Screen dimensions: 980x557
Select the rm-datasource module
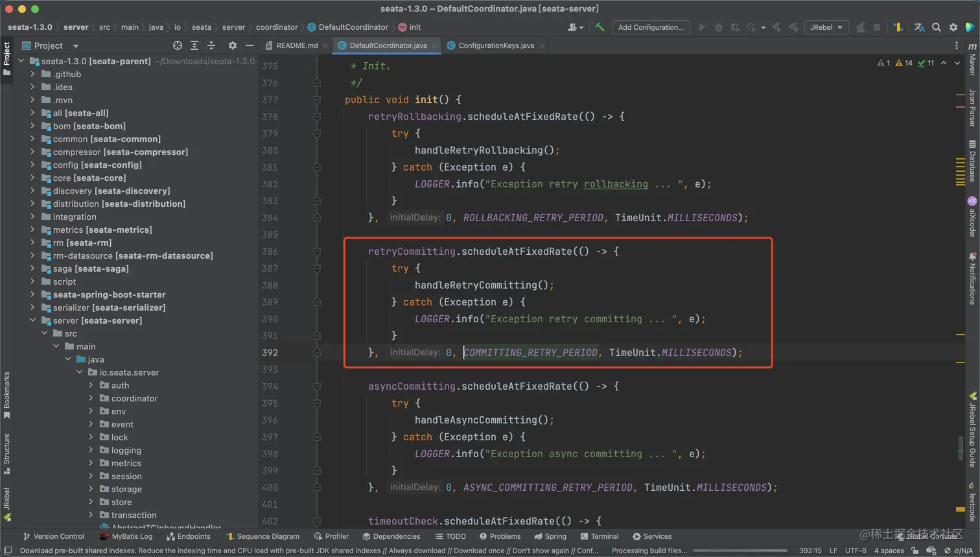132,255
